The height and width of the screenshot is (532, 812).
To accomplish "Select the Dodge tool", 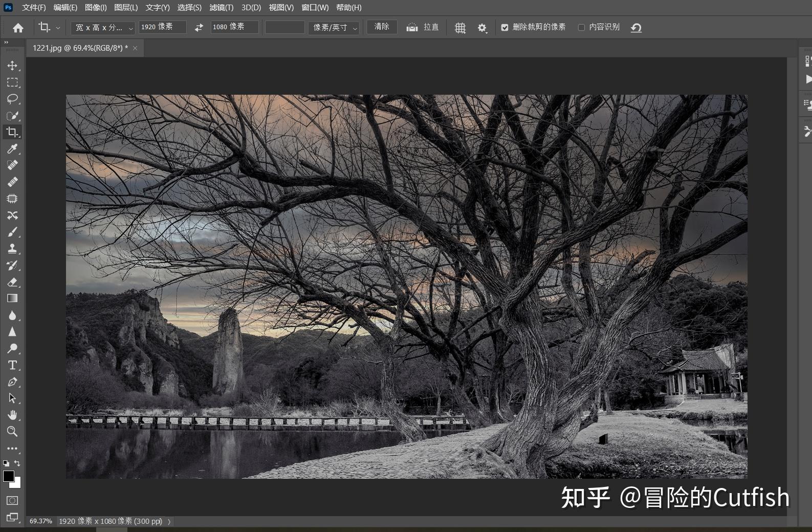I will pos(12,349).
